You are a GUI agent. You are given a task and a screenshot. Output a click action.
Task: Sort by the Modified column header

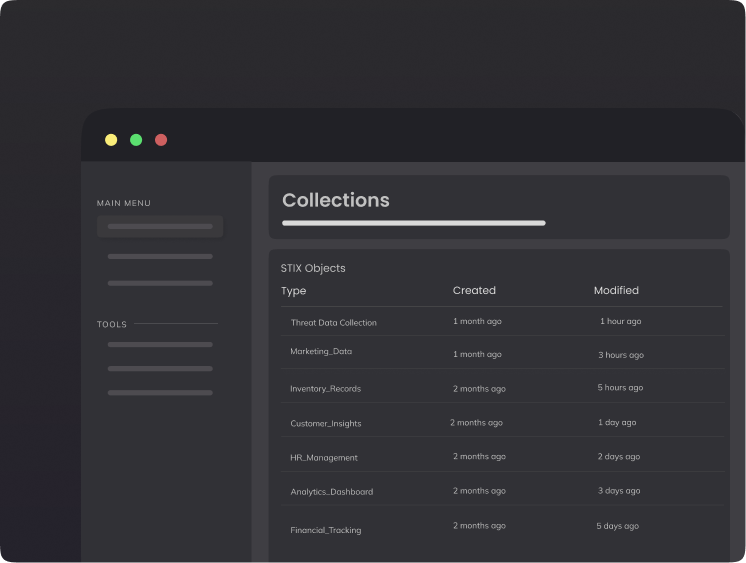pyautogui.click(x=616, y=291)
